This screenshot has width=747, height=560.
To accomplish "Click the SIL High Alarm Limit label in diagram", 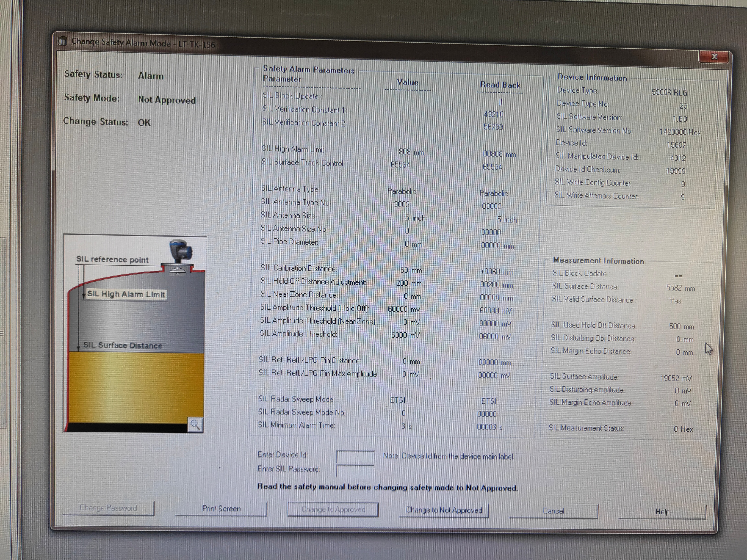I will click(x=126, y=294).
